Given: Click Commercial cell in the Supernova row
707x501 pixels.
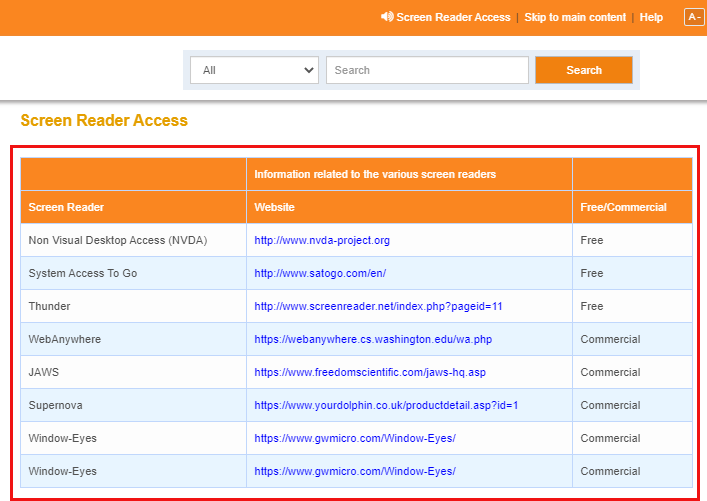Looking at the screenshot, I should coord(633,405).
